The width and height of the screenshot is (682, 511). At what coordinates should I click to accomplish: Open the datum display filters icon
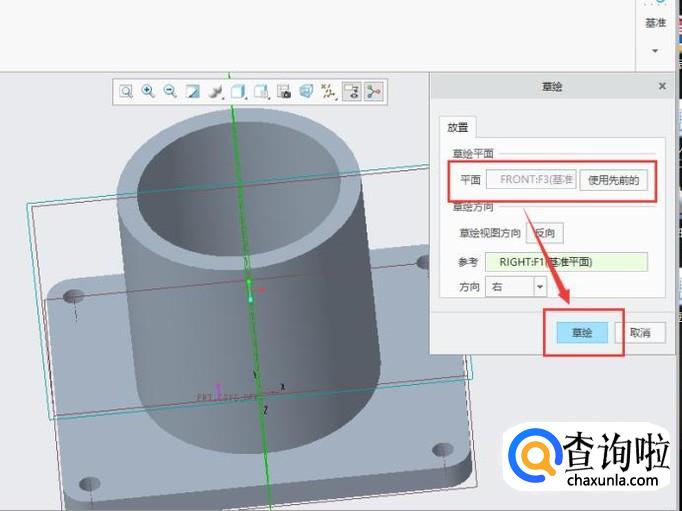coord(328,92)
